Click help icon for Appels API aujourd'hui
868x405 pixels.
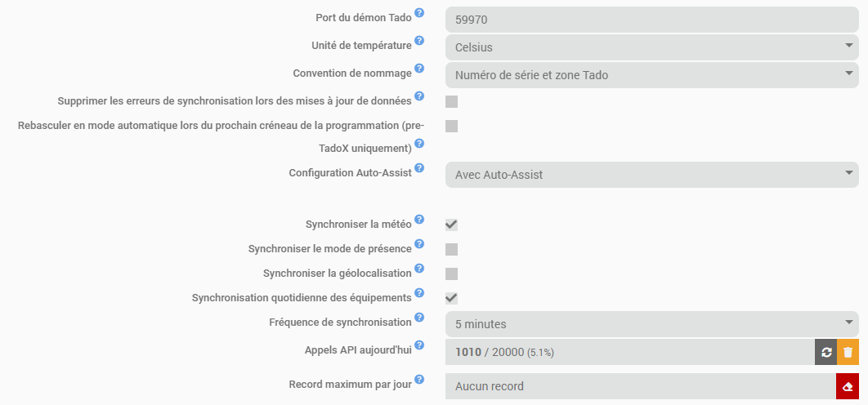click(419, 345)
